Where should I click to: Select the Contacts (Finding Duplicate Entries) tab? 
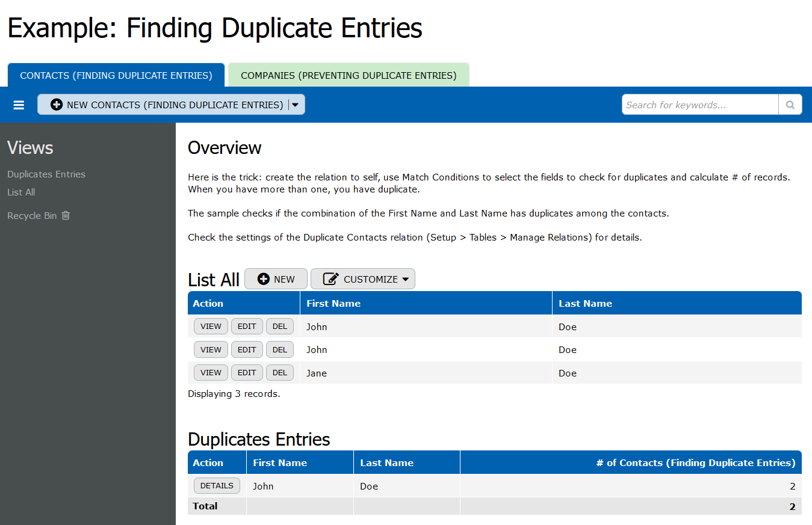pyautogui.click(x=116, y=76)
